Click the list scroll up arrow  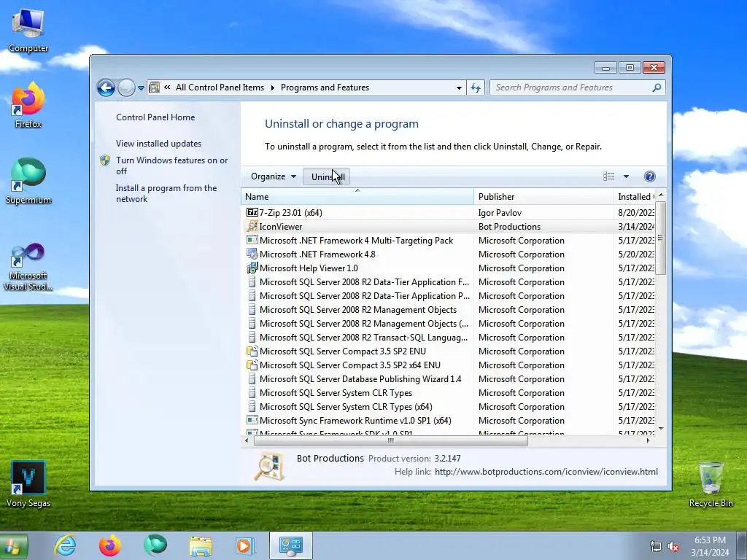point(661,195)
